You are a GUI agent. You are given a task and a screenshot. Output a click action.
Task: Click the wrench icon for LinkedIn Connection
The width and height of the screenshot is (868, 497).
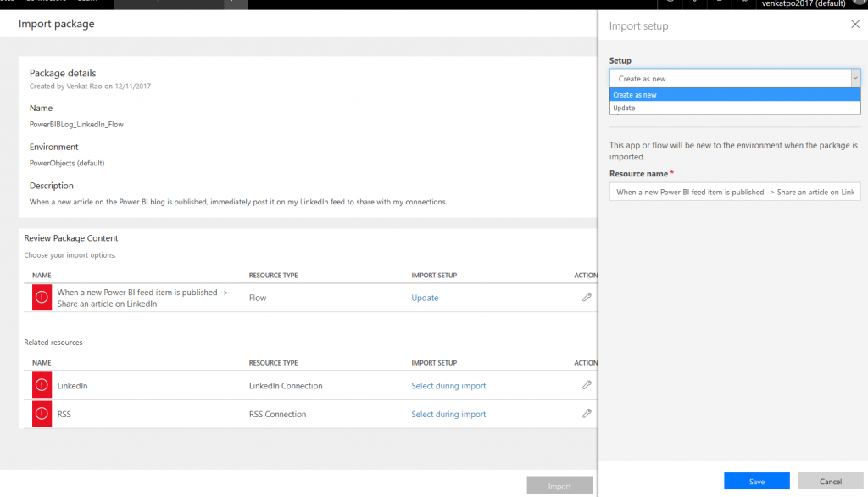[x=587, y=385]
